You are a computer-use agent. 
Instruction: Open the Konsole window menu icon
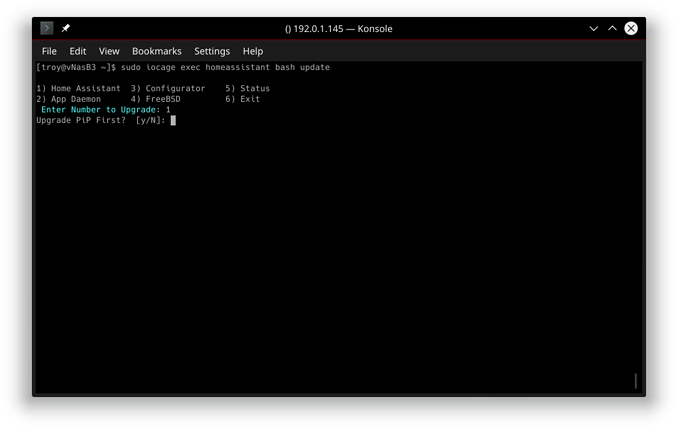46,28
